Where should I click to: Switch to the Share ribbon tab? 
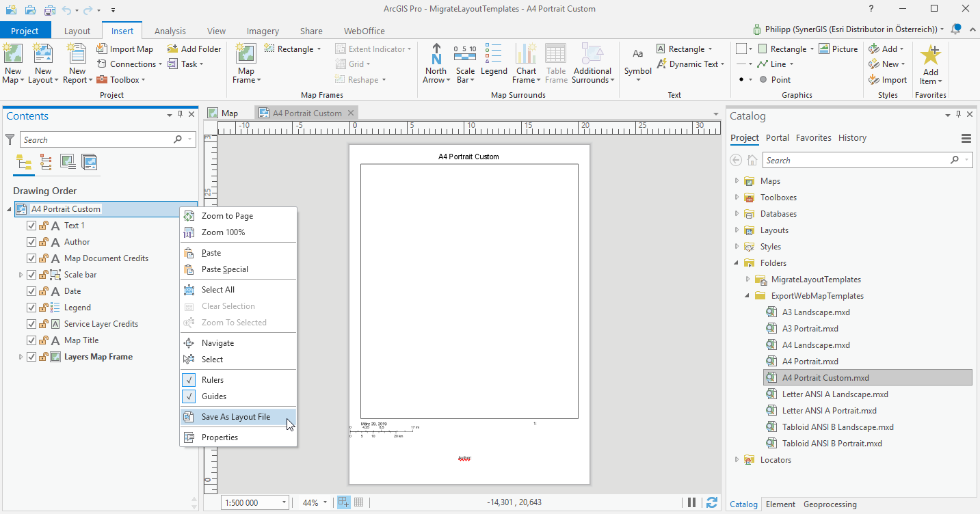coord(311,31)
